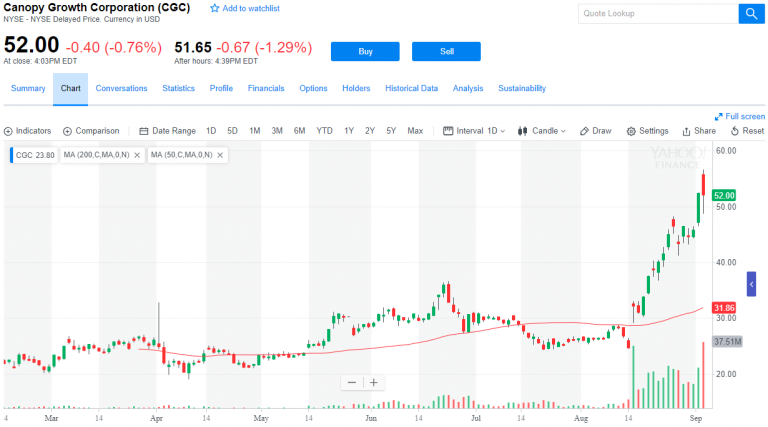Open the Analysis tab
Screen dimensions: 768x427
tap(468, 88)
